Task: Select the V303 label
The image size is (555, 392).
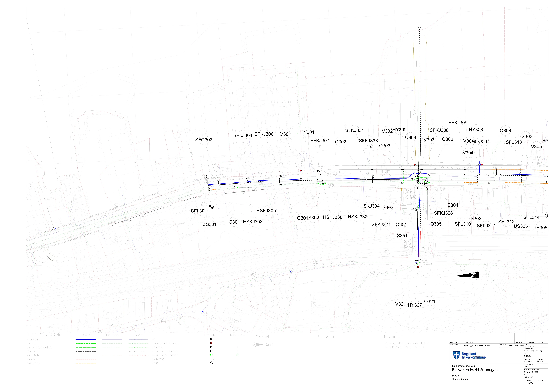Action: click(429, 140)
